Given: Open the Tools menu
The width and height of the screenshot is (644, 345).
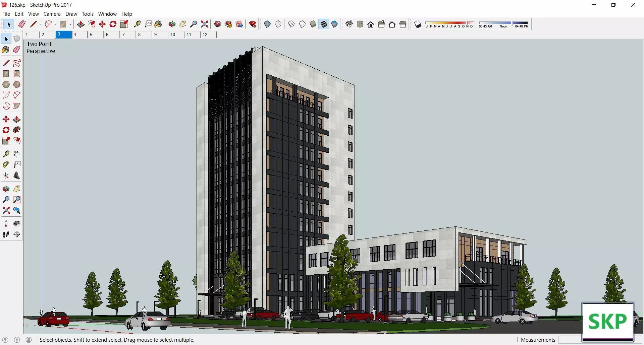Looking at the screenshot, I should point(88,14).
